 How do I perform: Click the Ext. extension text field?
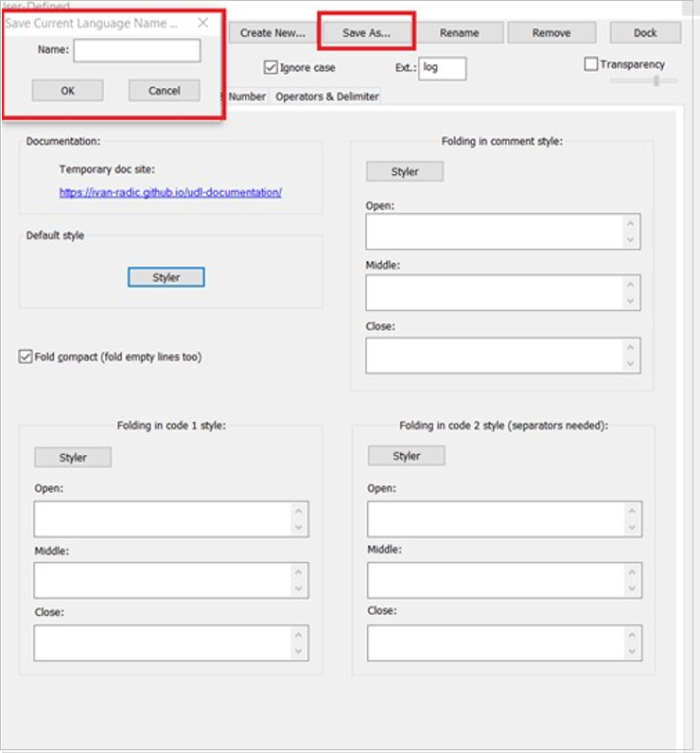click(x=442, y=68)
